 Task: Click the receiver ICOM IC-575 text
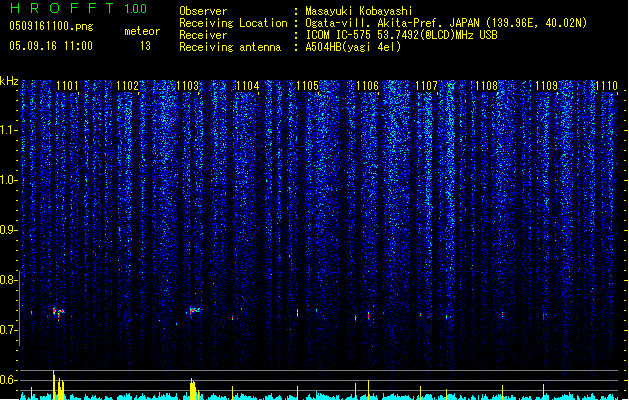402,35
